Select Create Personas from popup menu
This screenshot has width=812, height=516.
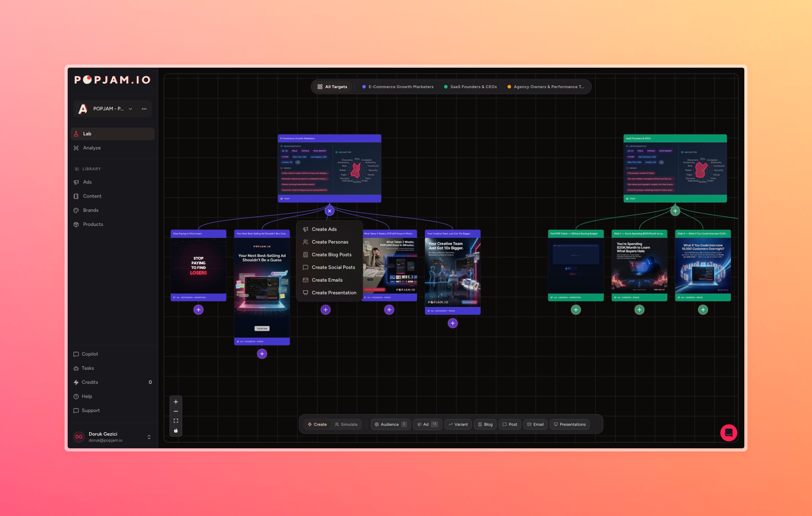tap(330, 242)
